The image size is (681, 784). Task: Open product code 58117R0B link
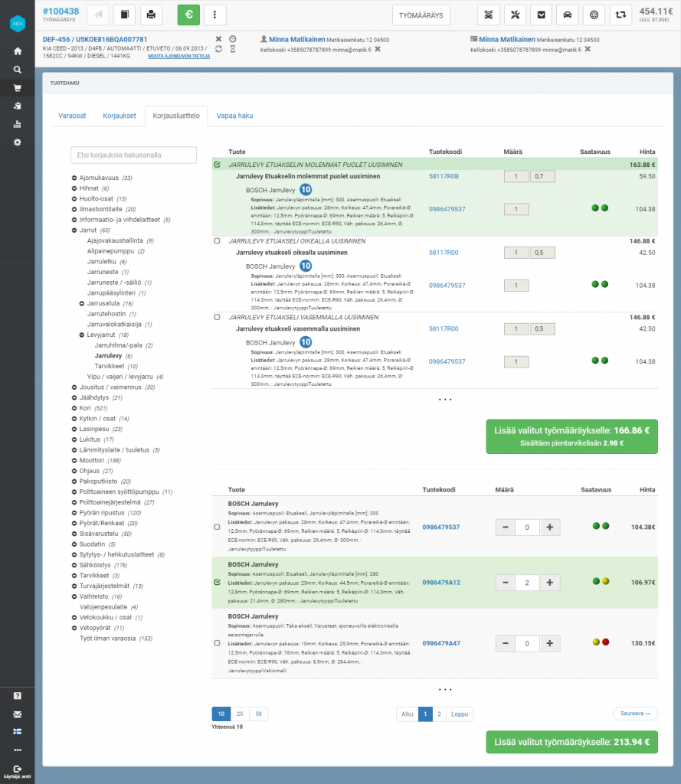pos(444,177)
